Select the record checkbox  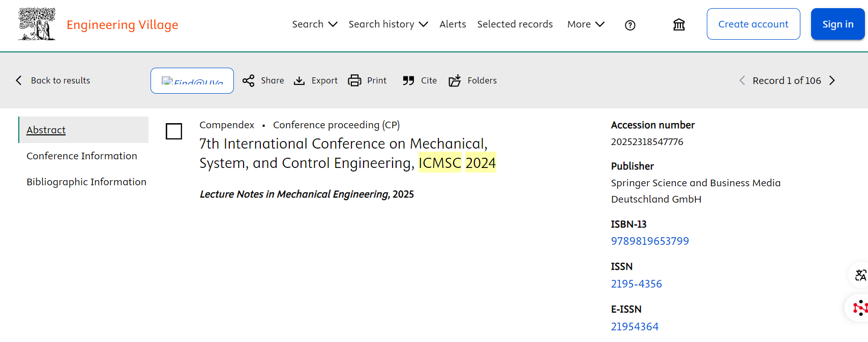[x=174, y=131]
